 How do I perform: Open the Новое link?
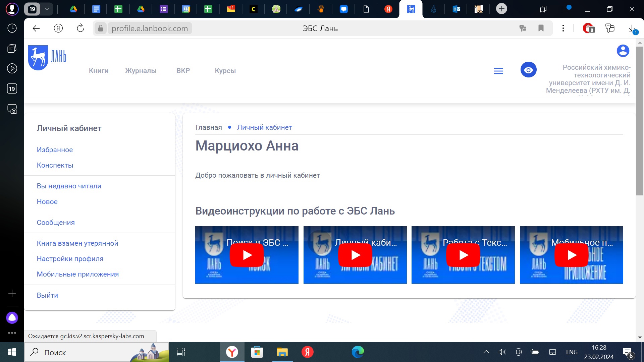[47, 202]
